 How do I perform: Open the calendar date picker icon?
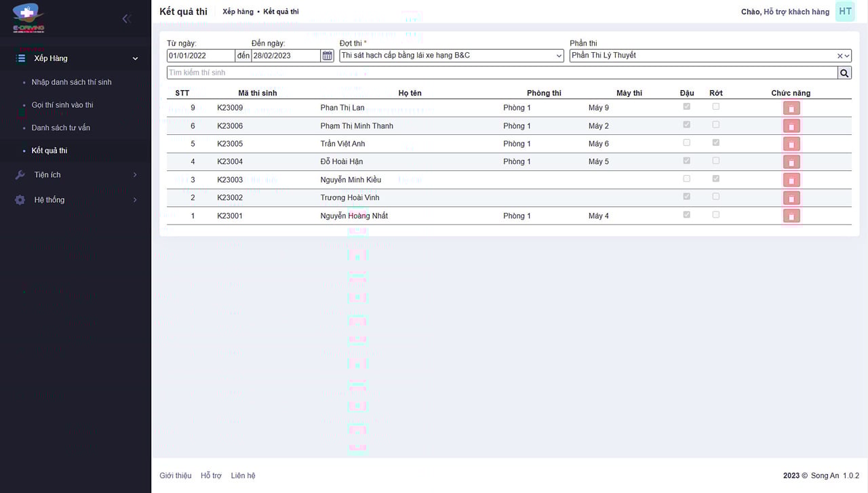tap(328, 56)
